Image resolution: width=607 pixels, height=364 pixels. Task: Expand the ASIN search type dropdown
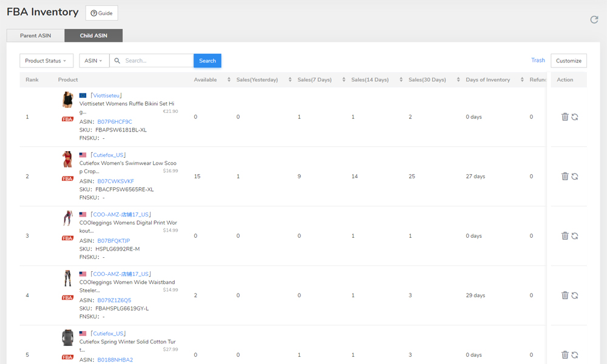point(93,61)
